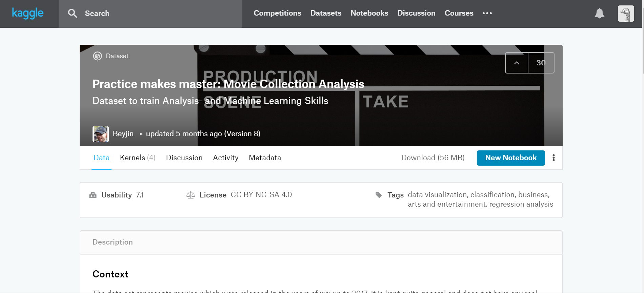
Task: Upvote the dataset with arrow button
Action: 517,63
